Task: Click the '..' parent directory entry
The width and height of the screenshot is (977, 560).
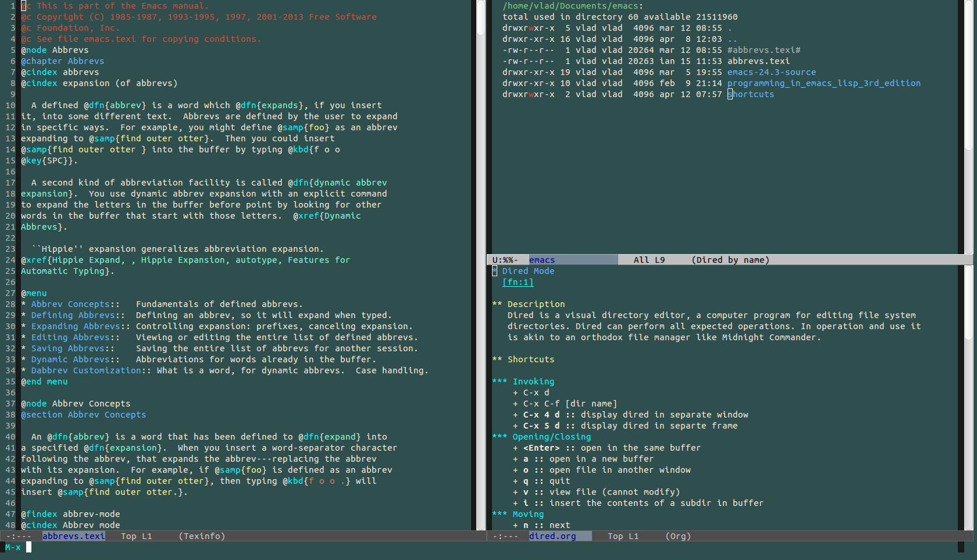Action: 732,39
